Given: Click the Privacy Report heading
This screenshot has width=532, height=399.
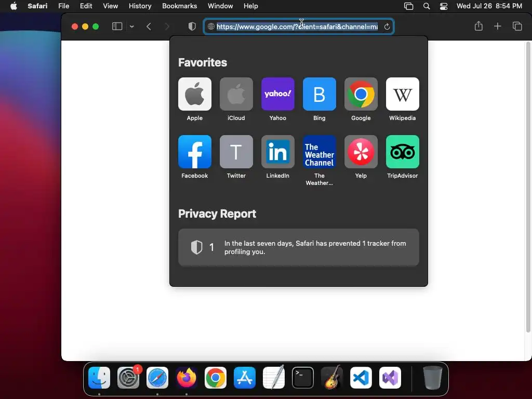Looking at the screenshot, I should pos(217,214).
